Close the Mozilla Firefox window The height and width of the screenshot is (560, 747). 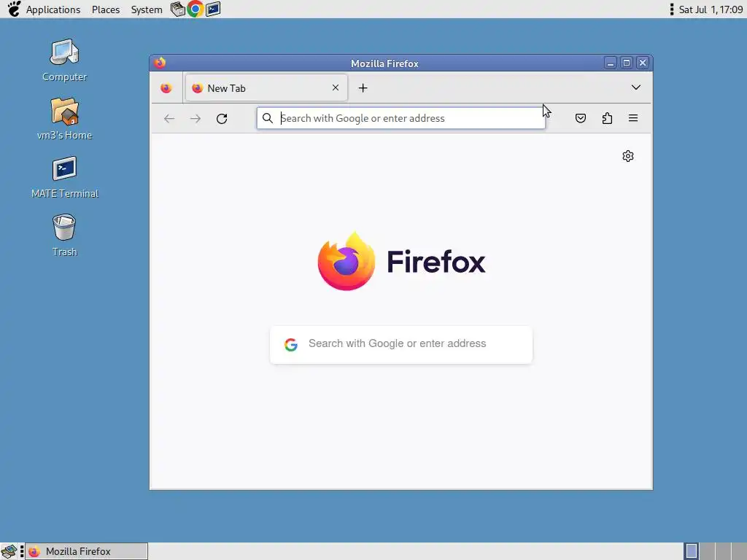643,63
